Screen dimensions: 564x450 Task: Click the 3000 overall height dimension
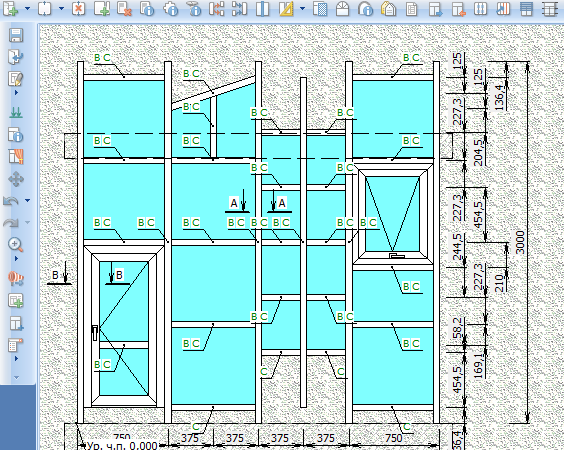[520, 242]
